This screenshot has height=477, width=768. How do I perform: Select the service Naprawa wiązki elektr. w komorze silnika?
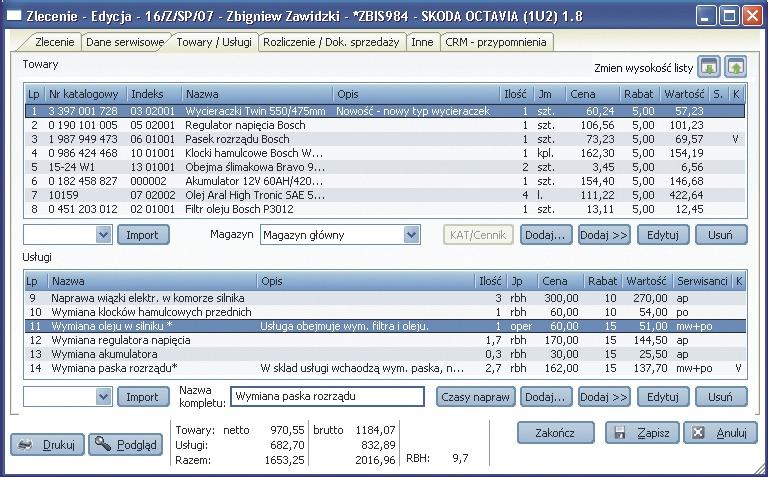[385, 298]
